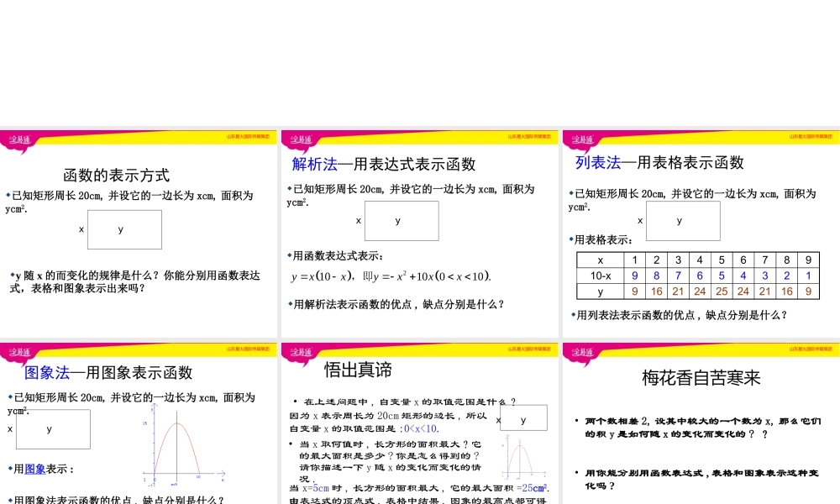Screen dimensions: 840x504
Task: Select the rectangle diagram on the 解析法 slide
Action: [x=402, y=221]
